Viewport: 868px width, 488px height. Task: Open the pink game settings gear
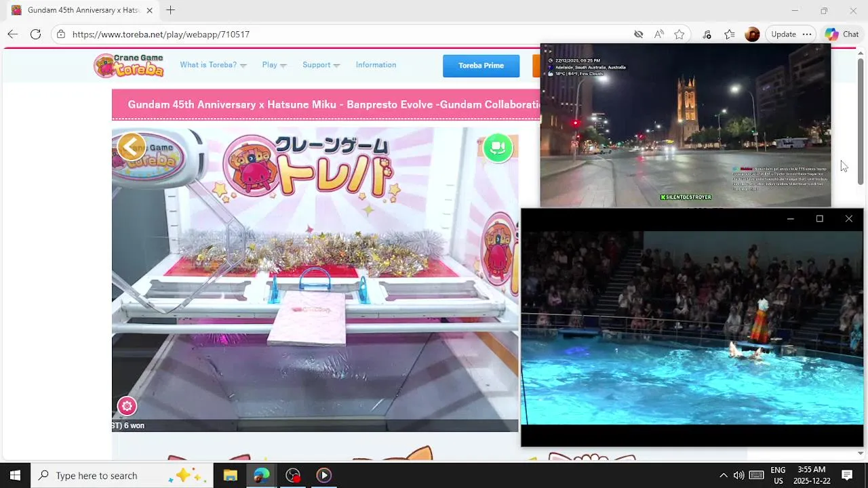[127, 406]
